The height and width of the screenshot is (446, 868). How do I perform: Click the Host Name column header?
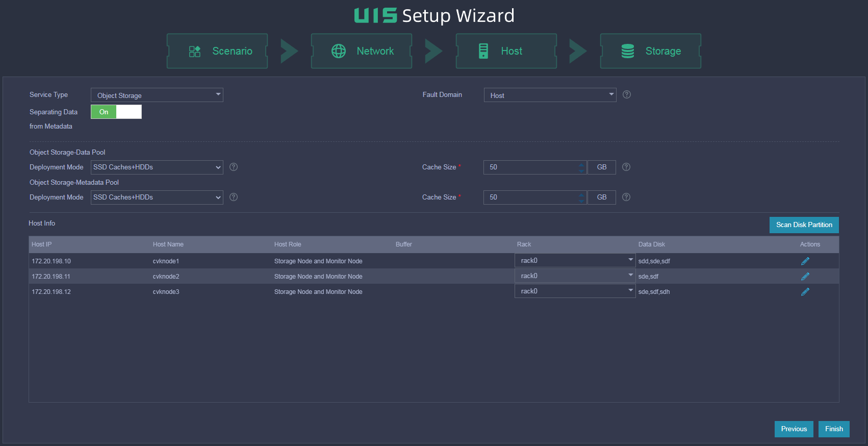click(168, 244)
